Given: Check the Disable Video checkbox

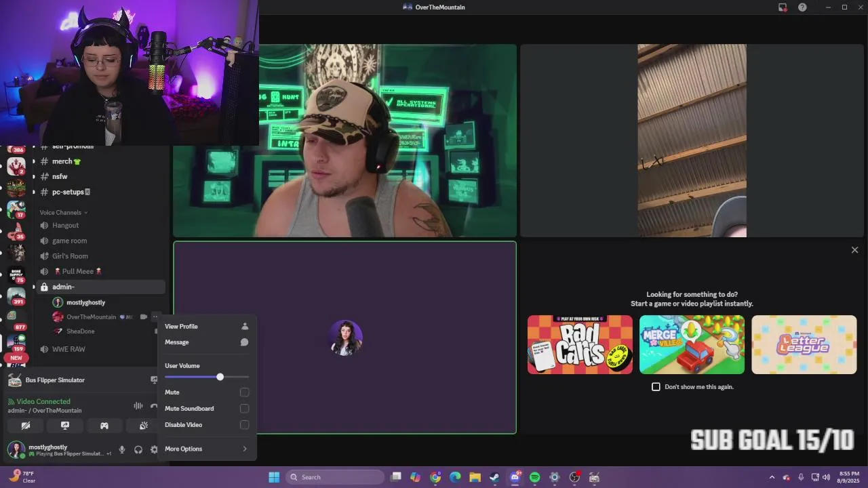Looking at the screenshot, I should (x=244, y=425).
